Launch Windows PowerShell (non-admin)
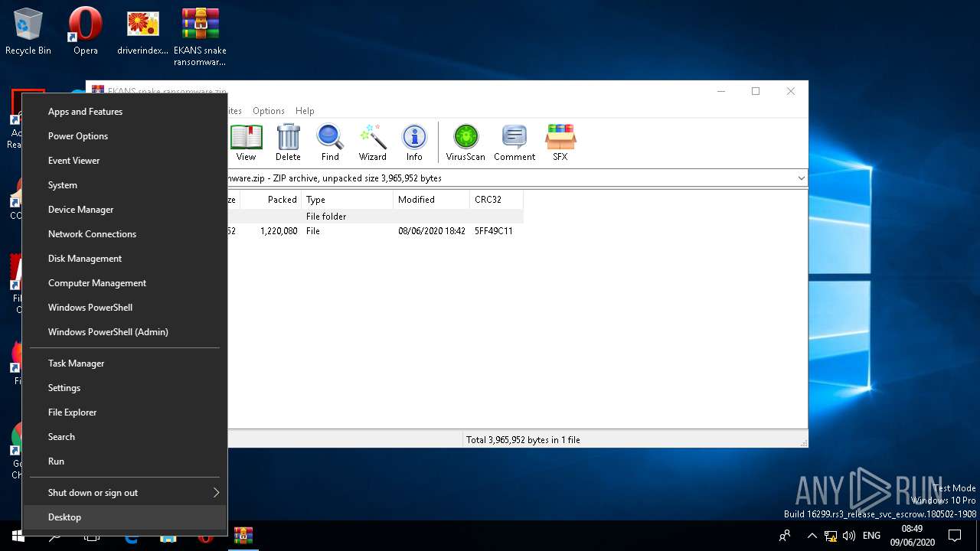The width and height of the screenshot is (980, 551). 125,308
